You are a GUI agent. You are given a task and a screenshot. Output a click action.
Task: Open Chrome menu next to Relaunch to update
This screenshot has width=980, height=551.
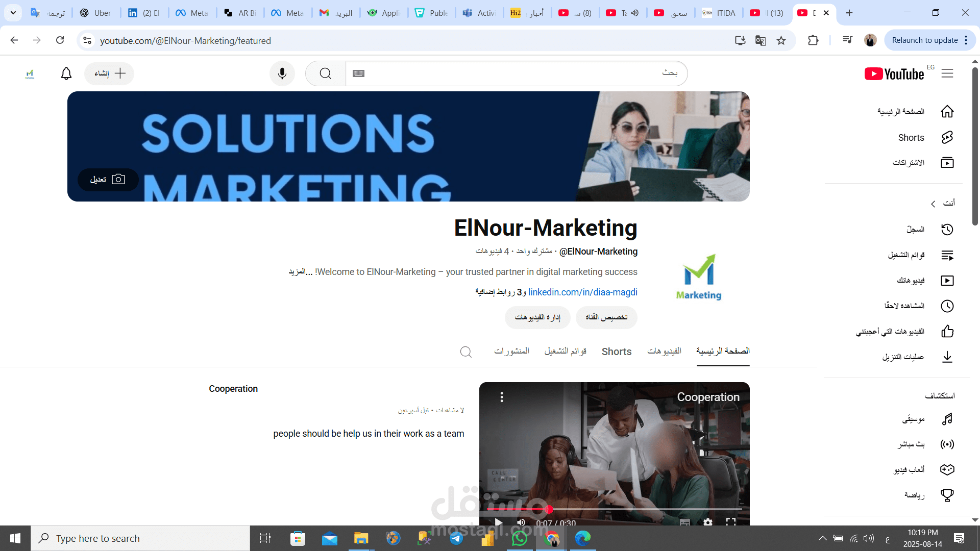(966, 40)
